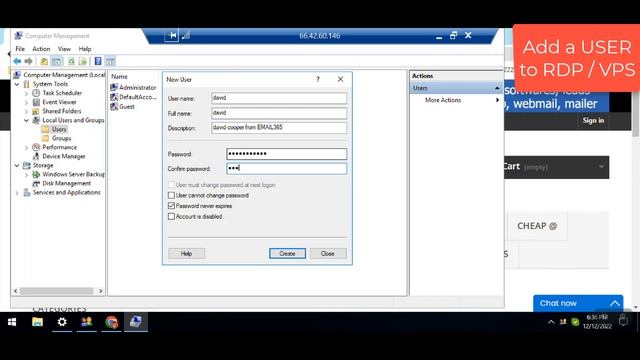This screenshot has height=360, width=640.
Task: Click the users icon on the taskbar
Action: [87, 322]
